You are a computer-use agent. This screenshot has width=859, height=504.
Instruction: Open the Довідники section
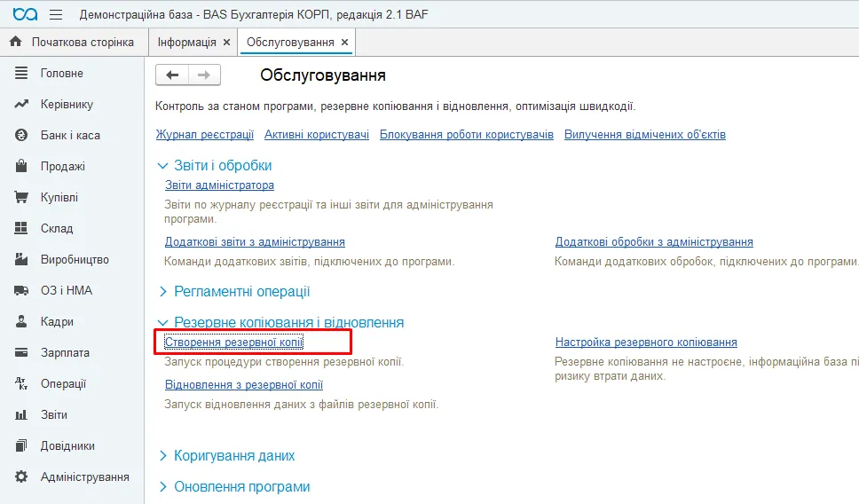[67, 446]
